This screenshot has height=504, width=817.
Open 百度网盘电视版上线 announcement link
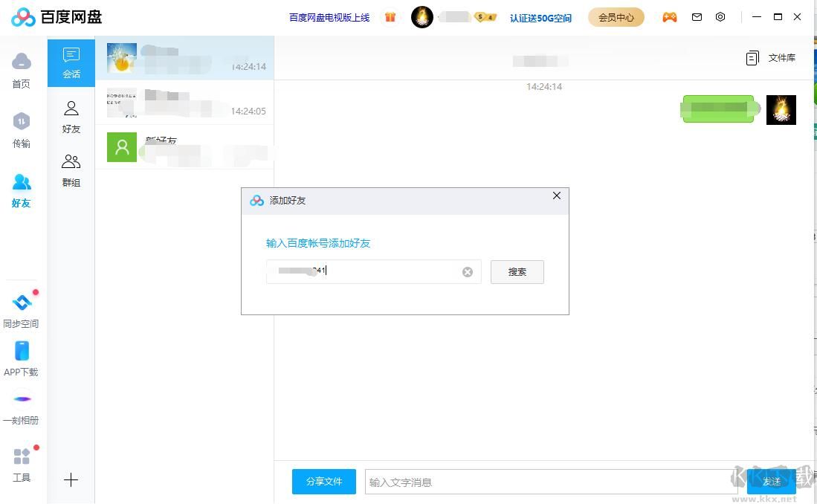click(x=329, y=17)
